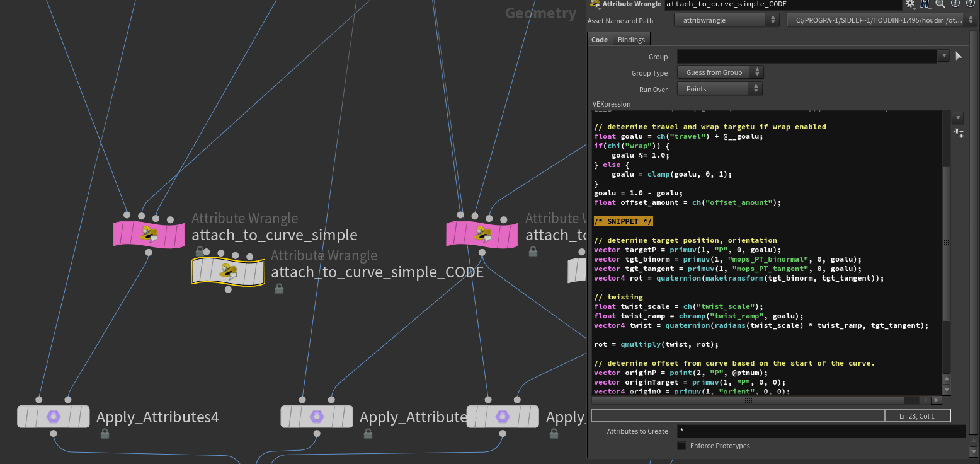Switch to the Code tab

coord(600,39)
